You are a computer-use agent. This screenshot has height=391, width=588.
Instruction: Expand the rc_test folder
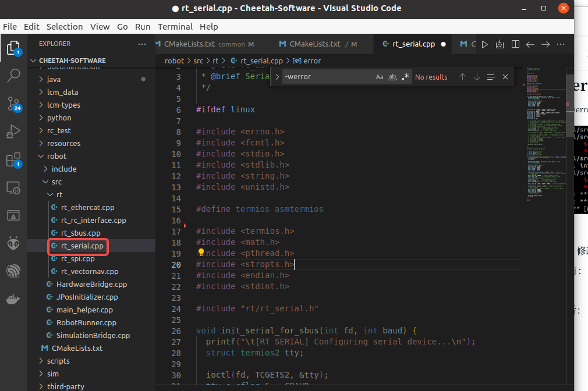58,130
